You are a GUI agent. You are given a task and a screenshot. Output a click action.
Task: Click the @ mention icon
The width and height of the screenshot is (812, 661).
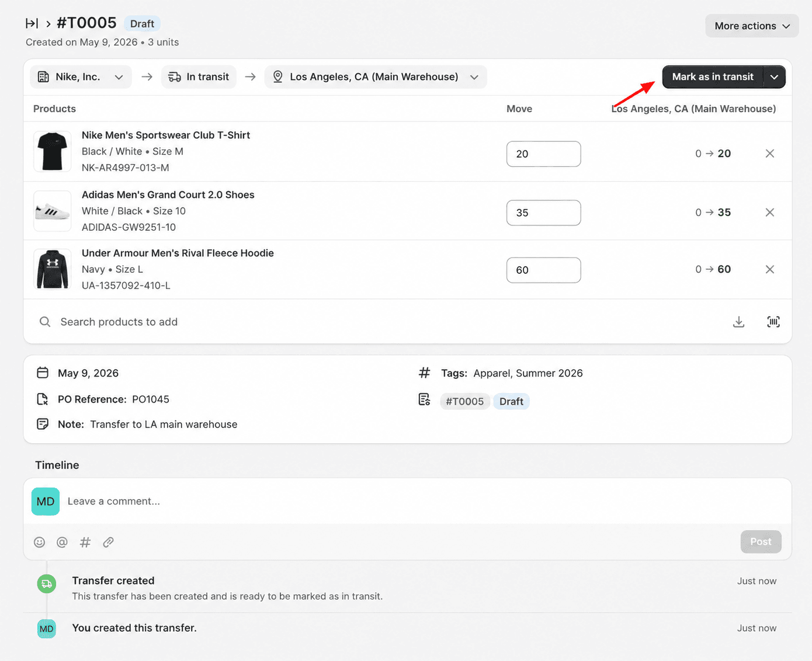tap(62, 542)
